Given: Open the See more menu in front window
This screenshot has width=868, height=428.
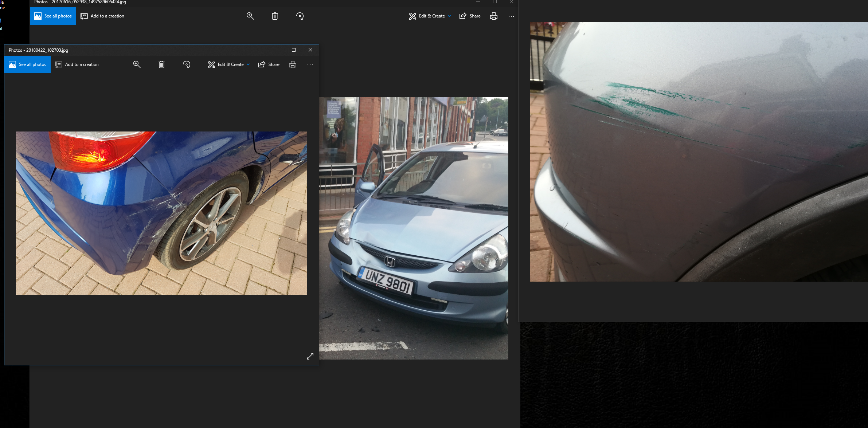Looking at the screenshot, I should coord(310,64).
